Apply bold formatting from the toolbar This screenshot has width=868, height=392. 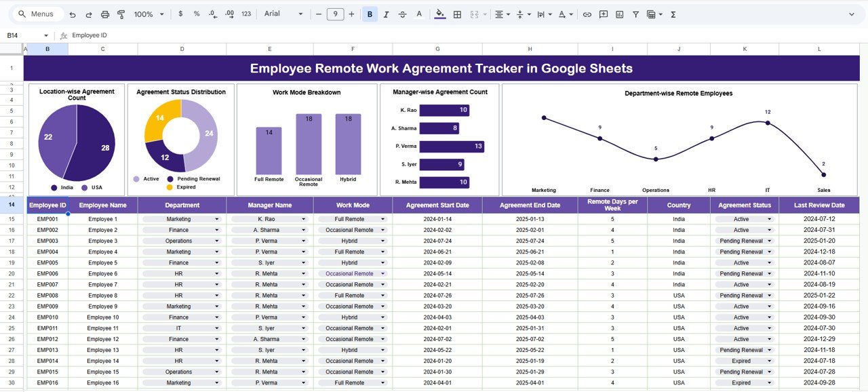369,14
